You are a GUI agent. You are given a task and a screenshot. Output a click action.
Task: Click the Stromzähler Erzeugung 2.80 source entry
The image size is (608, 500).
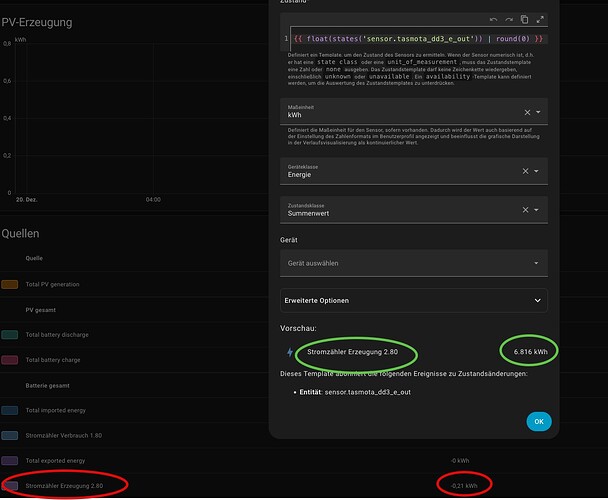coord(64,486)
